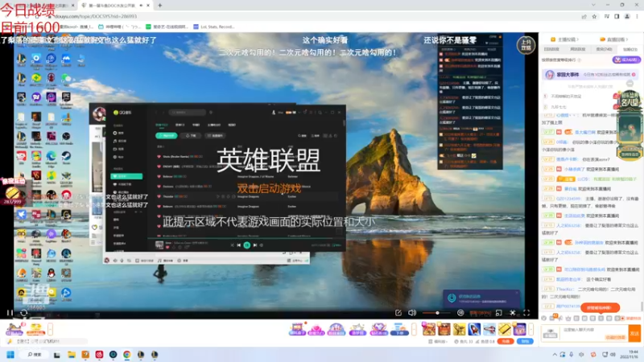The width and height of the screenshot is (644, 362).
Task: Bookmark this page with the star icon
Action: tap(594, 16)
